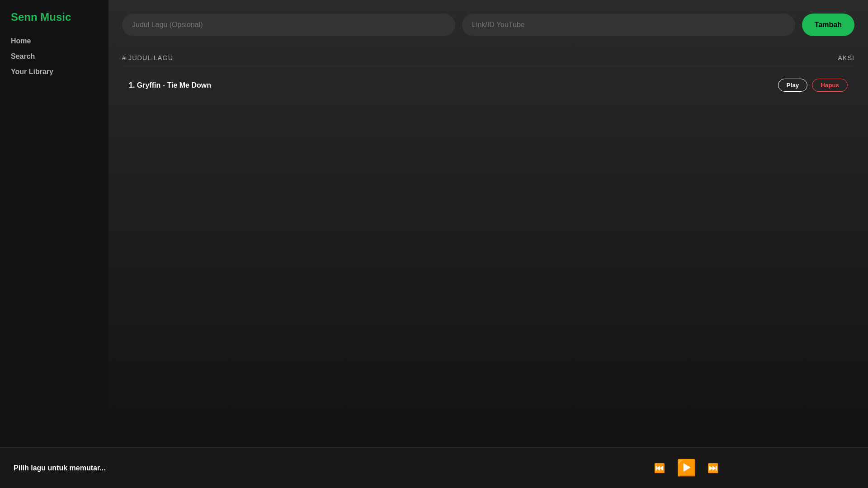
Task: Go to Search in the sidebar
Action: point(23,56)
